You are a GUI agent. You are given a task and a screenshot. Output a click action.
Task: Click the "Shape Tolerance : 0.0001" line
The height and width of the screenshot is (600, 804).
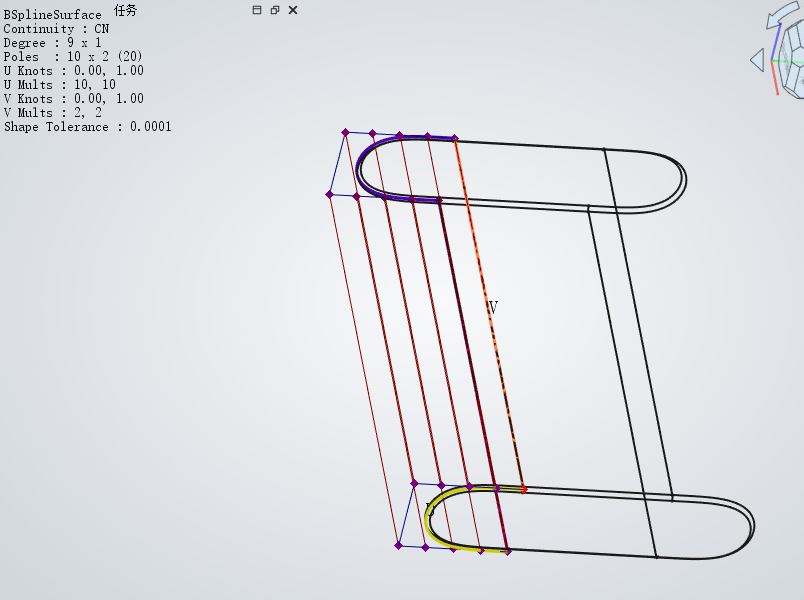tap(87, 126)
